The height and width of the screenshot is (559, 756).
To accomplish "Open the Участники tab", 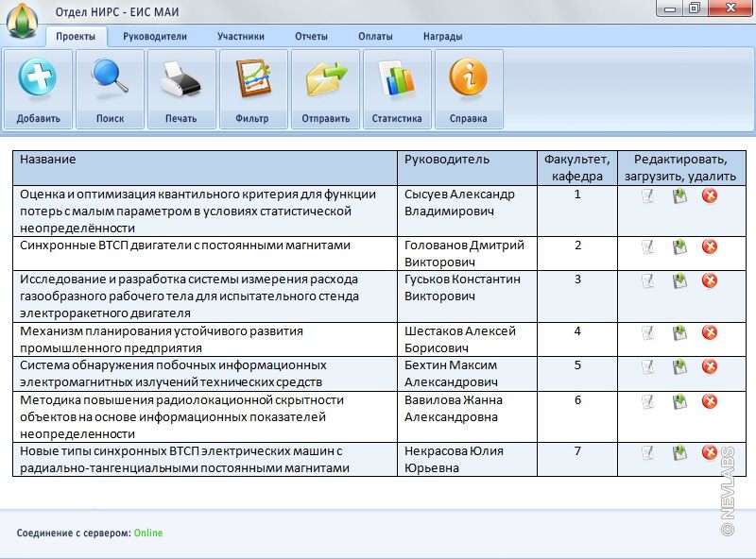I will point(240,37).
